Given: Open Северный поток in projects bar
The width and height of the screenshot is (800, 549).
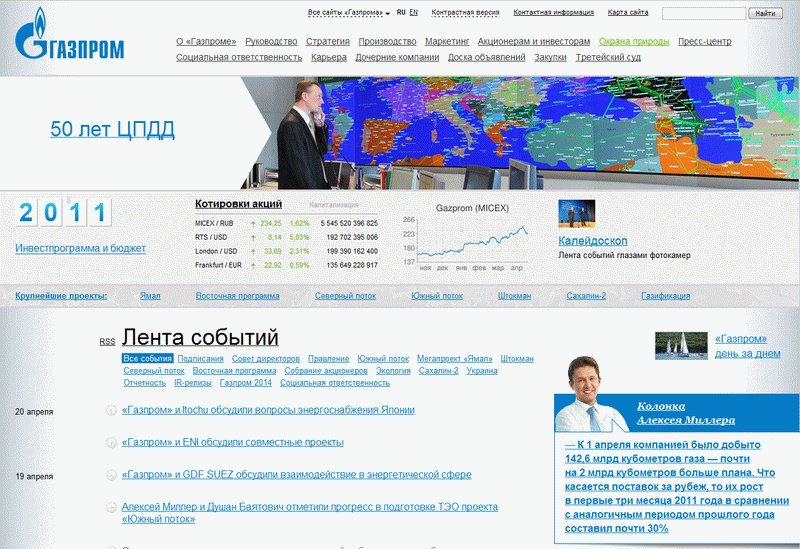Looking at the screenshot, I should [x=345, y=296].
